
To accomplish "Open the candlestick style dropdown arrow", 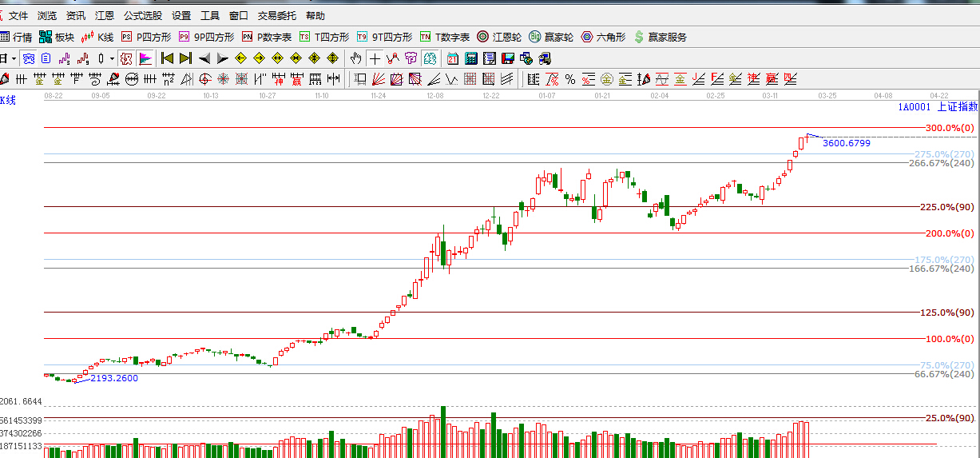I will pos(112,58).
